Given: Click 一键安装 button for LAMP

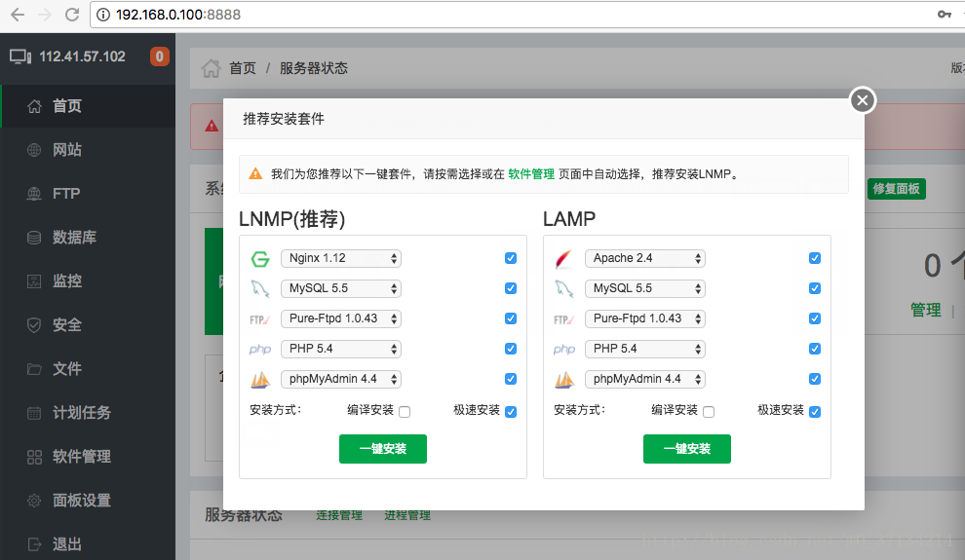Looking at the screenshot, I should pyautogui.click(x=687, y=449).
